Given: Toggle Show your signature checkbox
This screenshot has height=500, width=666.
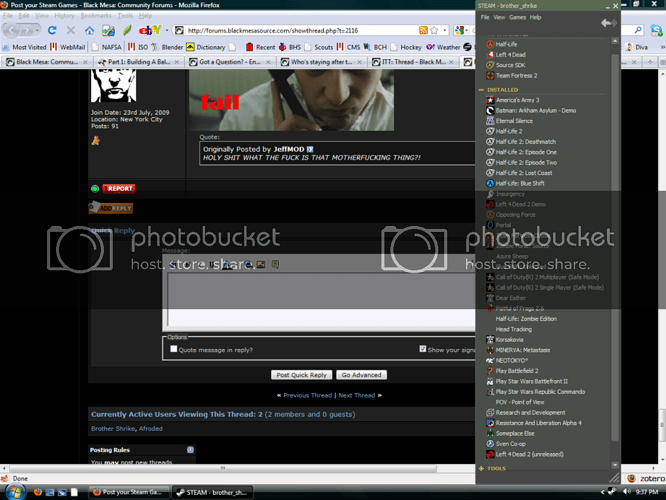Looking at the screenshot, I should pos(423,349).
